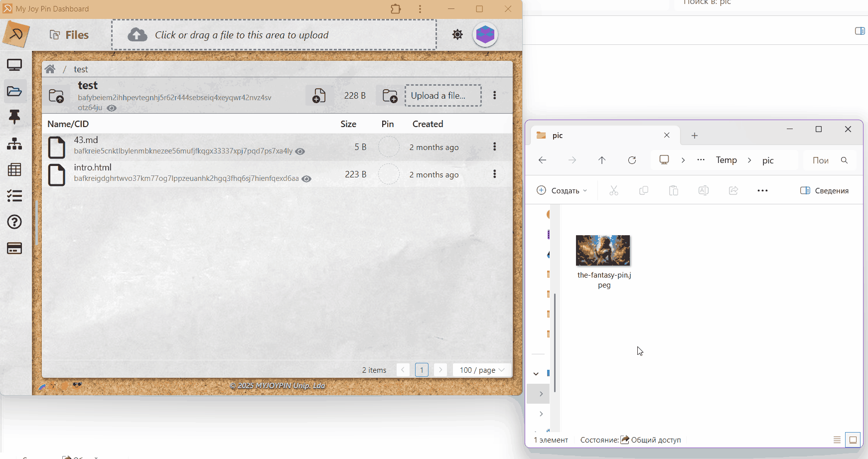Toggle the pin circle for intro.html
Image resolution: width=868 pixels, height=459 pixels.
(x=389, y=174)
